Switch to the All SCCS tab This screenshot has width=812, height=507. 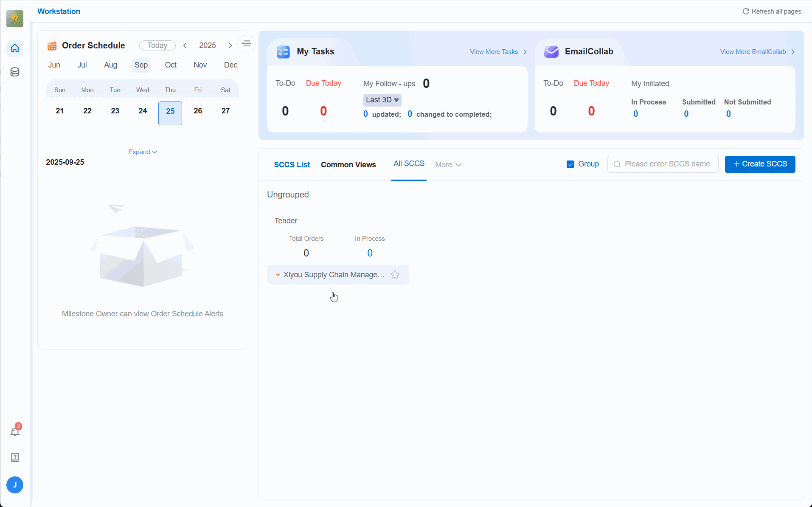coord(409,164)
